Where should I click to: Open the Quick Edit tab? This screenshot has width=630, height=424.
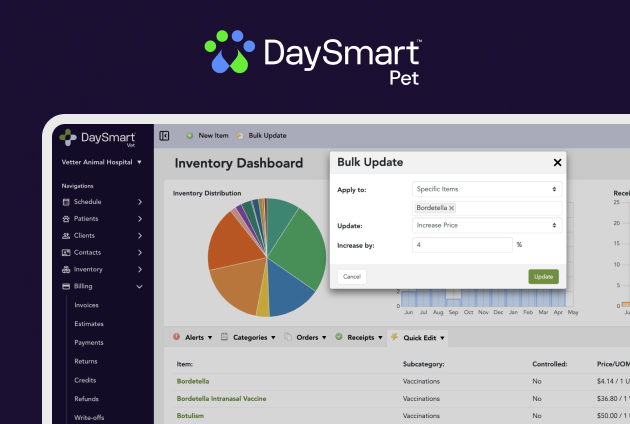[x=417, y=337]
